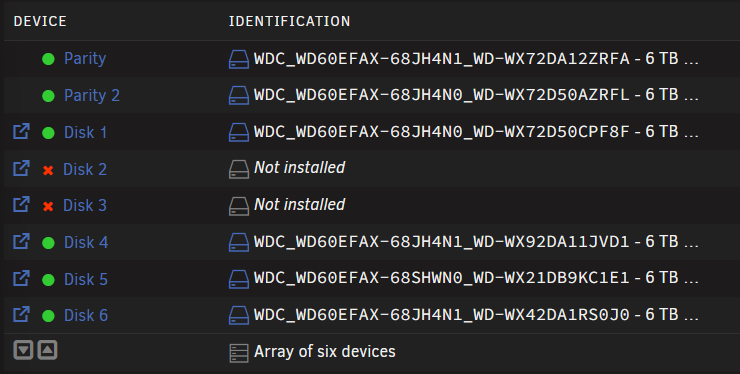This screenshot has width=740, height=374.
Task: Open Disk 2 browse icon
Action: pyautogui.click(x=21, y=168)
